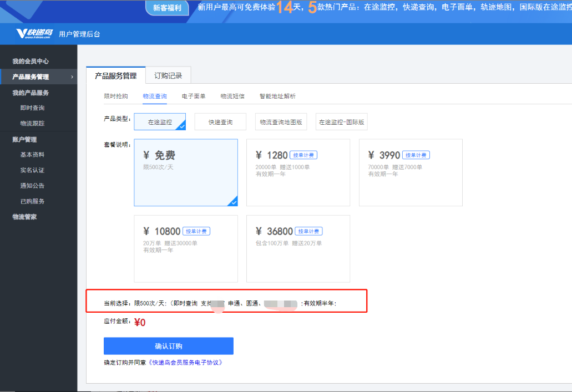The height and width of the screenshot is (392, 572).
Task: Select the 限时抢购 sub-tab
Action: click(x=115, y=96)
